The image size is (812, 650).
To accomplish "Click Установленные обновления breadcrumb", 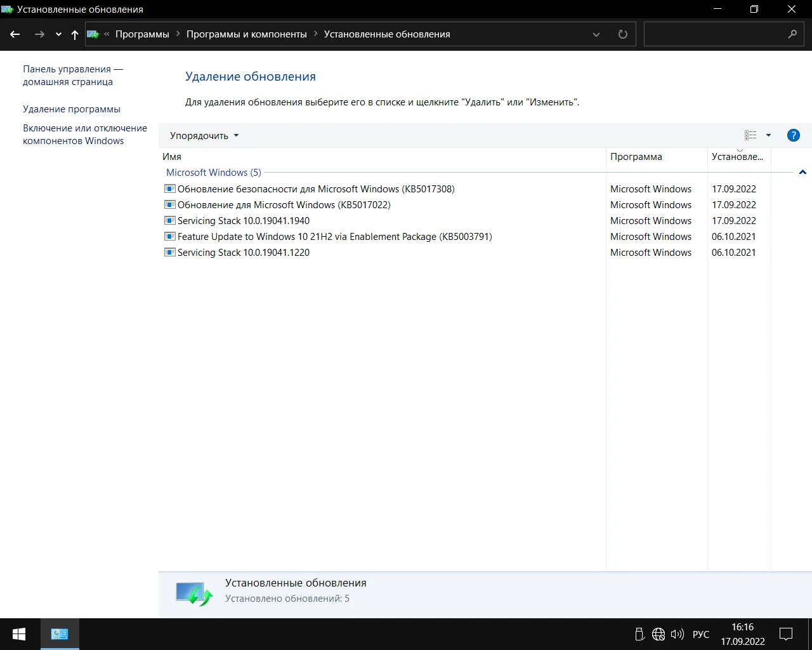I will 387,34.
